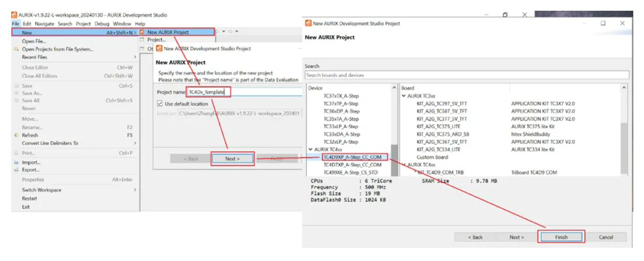
Task: Click the Save All menu icon
Action: click(16, 101)
